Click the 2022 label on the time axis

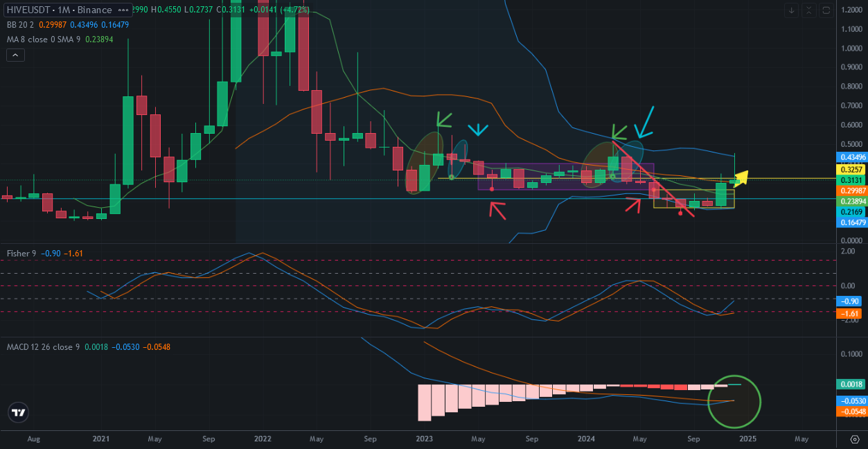(x=263, y=439)
